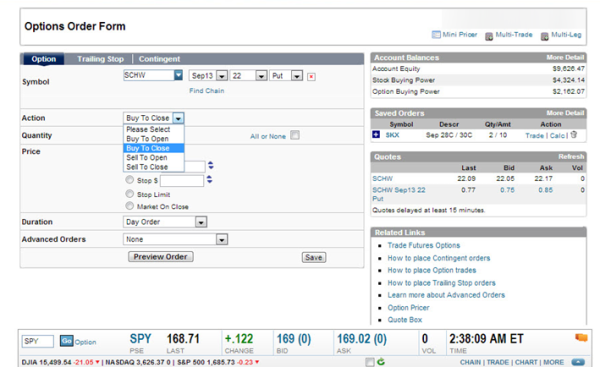Open the Sep13 expiration dropdown

point(222,76)
